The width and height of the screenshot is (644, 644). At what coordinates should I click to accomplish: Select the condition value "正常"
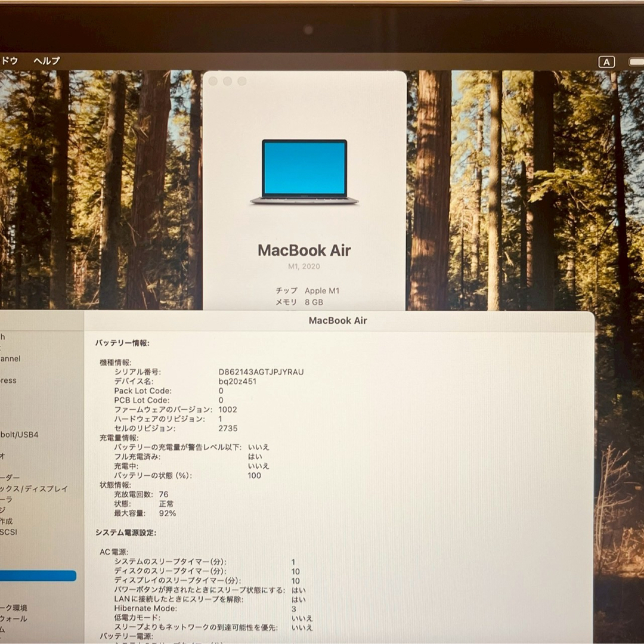[166, 504]
